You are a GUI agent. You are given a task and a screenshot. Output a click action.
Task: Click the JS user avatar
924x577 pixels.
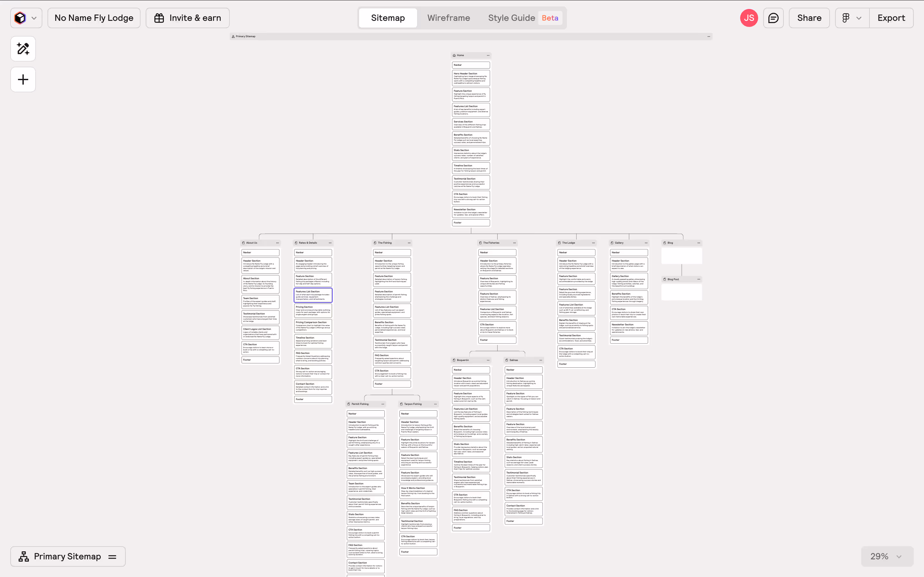(749, 18)
